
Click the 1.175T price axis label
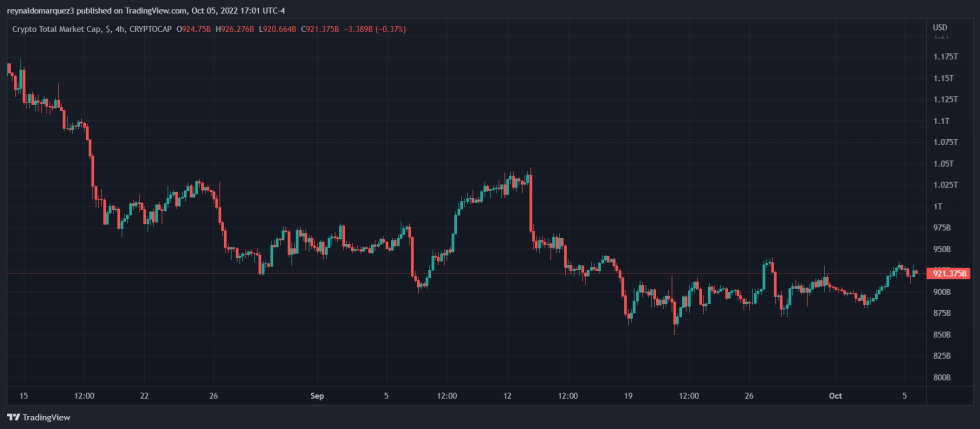946,57
